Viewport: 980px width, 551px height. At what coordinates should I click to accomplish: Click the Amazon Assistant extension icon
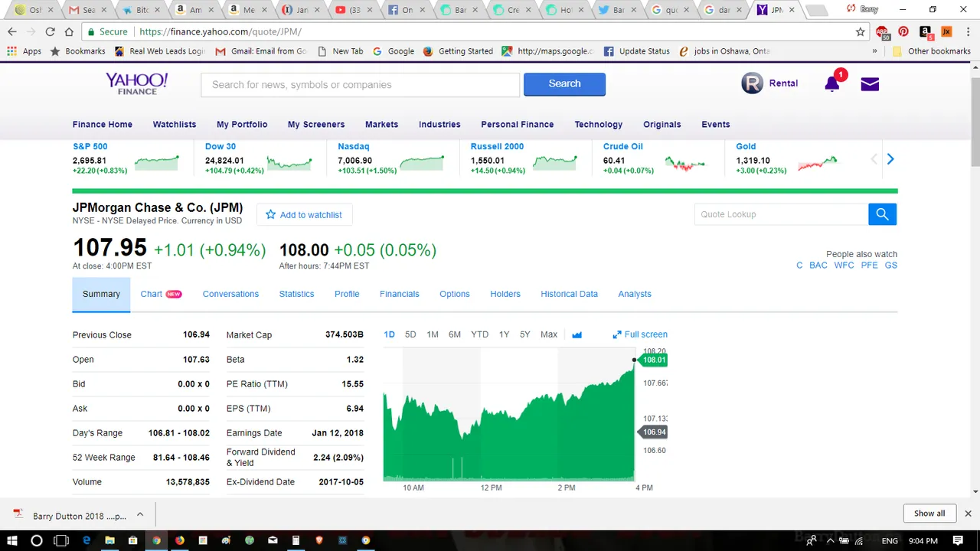[925, 32]
